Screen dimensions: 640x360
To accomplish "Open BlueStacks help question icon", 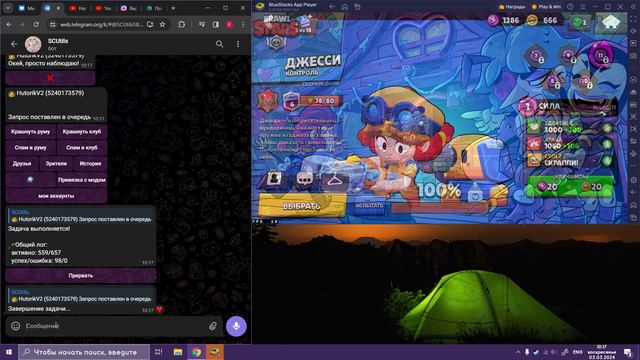I will [x=570, y=7].
